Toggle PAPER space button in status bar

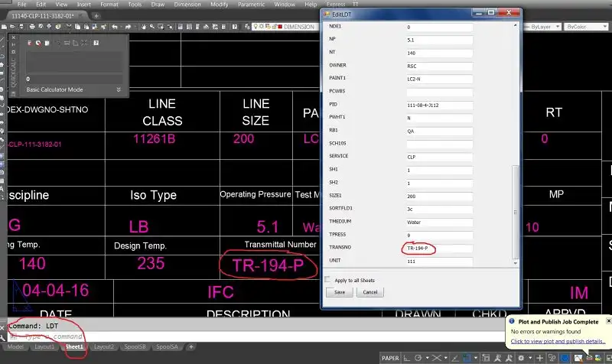coord(390,358)
